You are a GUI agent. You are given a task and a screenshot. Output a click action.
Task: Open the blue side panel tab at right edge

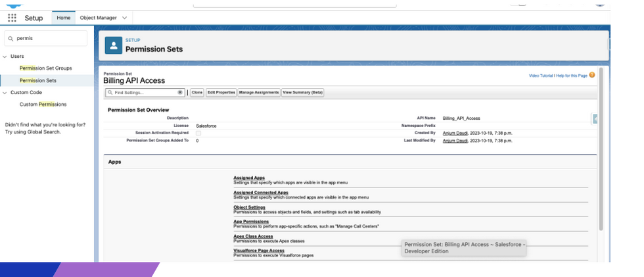tap(595, 119)
